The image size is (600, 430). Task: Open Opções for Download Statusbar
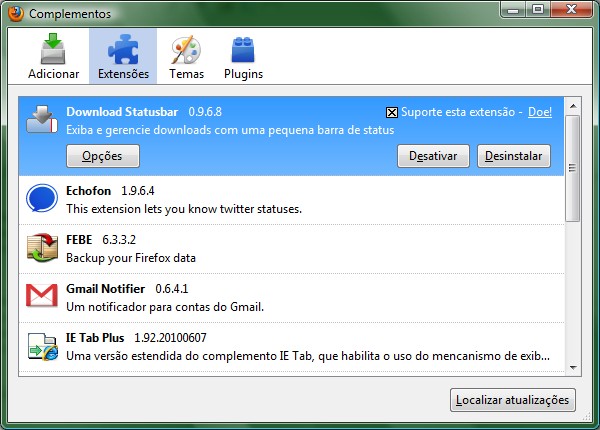pos(103,156)
